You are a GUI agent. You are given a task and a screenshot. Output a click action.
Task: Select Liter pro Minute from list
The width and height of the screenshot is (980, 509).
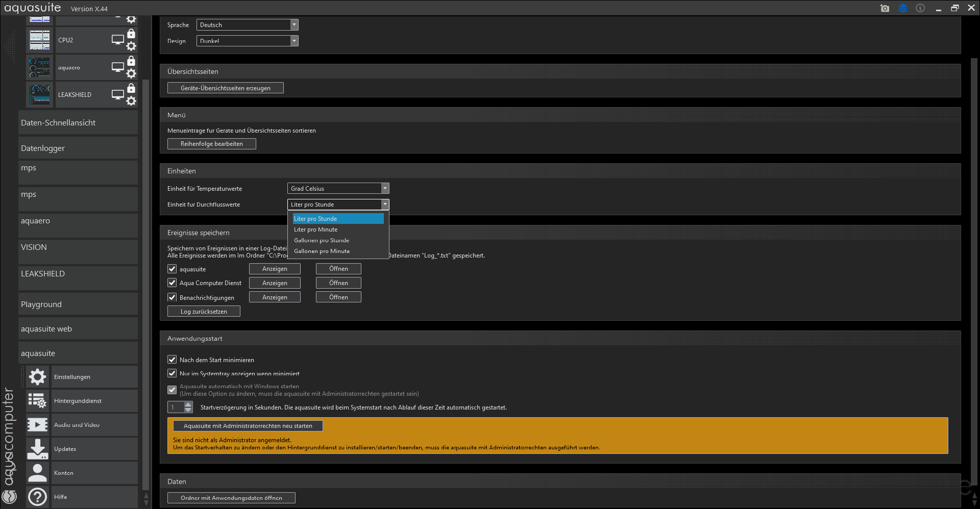tap(315, 230)
